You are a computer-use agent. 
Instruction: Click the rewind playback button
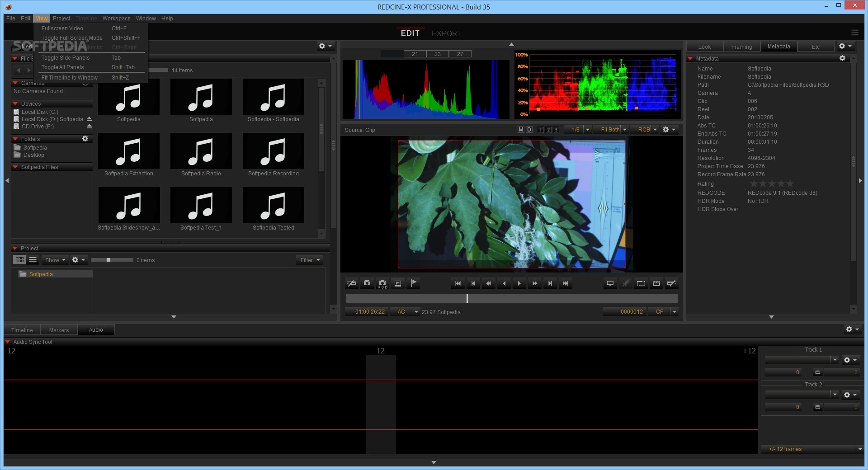click(489, 283)
